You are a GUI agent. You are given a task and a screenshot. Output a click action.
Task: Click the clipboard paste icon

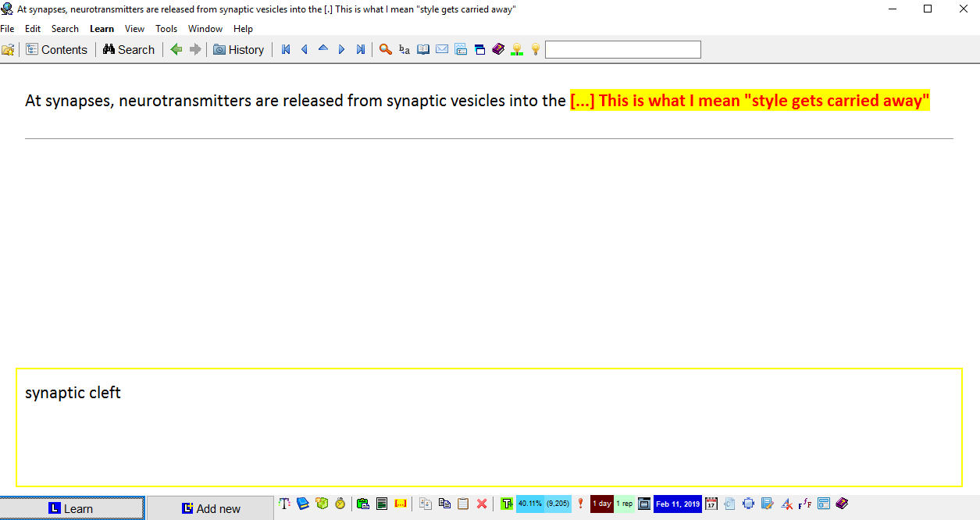click(463, 504)
